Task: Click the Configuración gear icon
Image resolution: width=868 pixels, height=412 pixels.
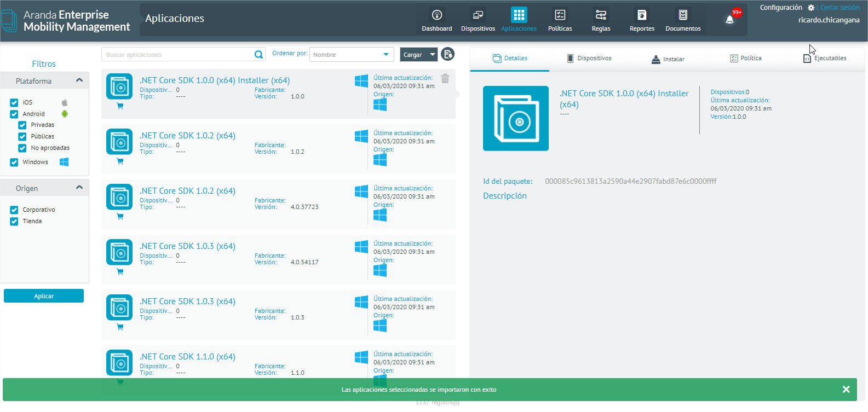Action: (811, 8)
